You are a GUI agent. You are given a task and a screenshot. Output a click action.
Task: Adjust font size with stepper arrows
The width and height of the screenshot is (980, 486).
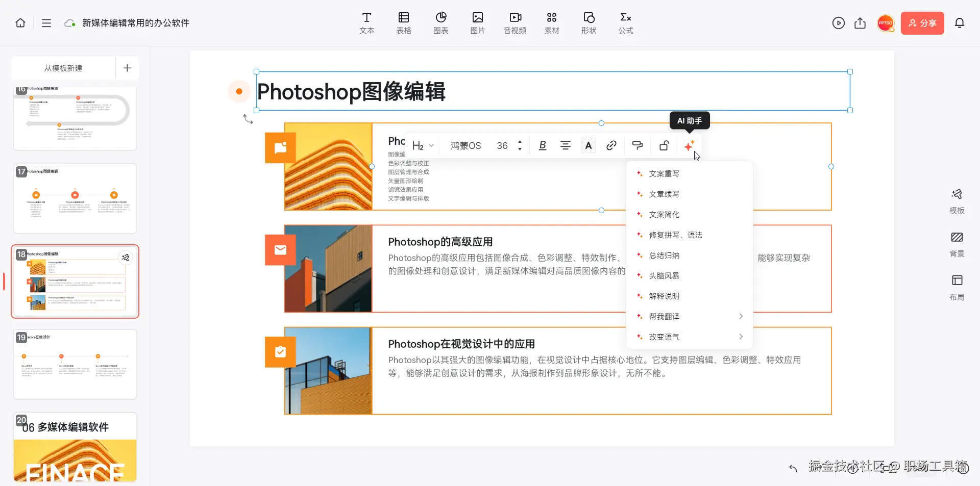(520, 146)
